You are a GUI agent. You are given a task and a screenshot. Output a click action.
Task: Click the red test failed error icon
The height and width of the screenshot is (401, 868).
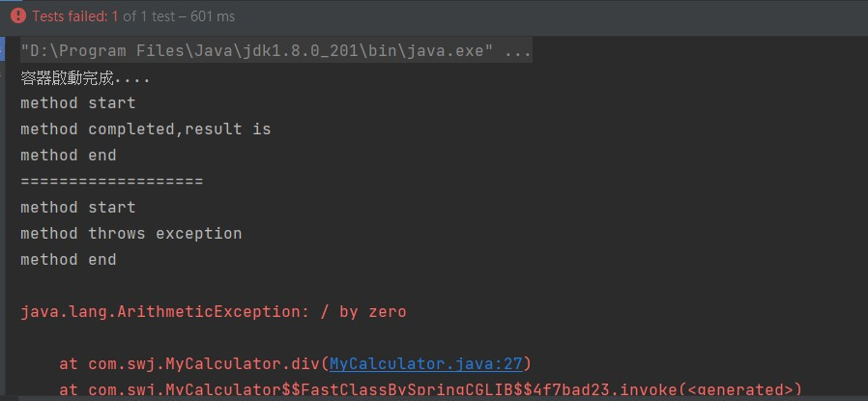[x=17, y=16]
